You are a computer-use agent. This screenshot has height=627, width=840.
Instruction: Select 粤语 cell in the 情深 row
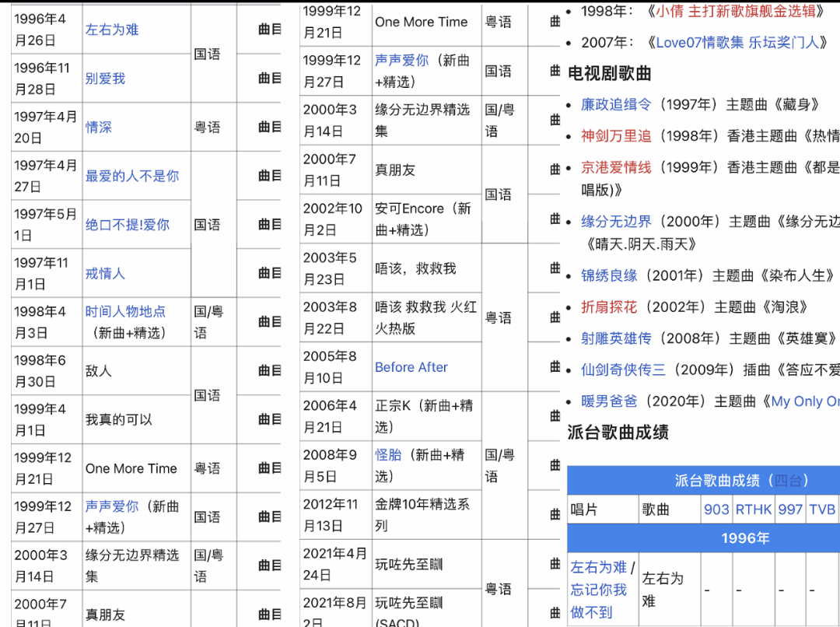(214, 127)
